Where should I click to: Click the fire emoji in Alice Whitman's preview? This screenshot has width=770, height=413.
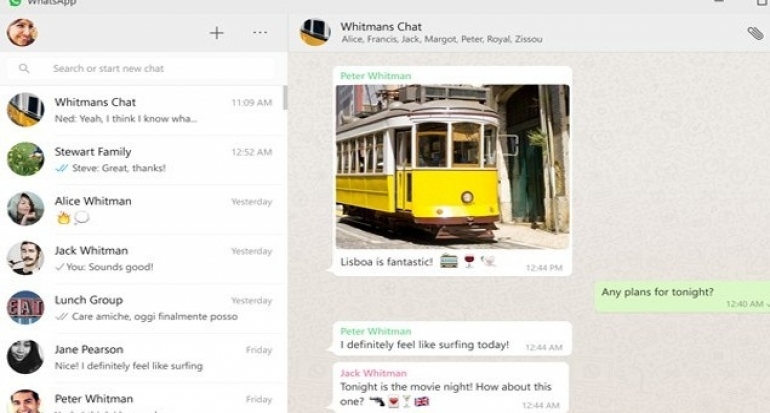pyautogui.click(x=63, y=218)
